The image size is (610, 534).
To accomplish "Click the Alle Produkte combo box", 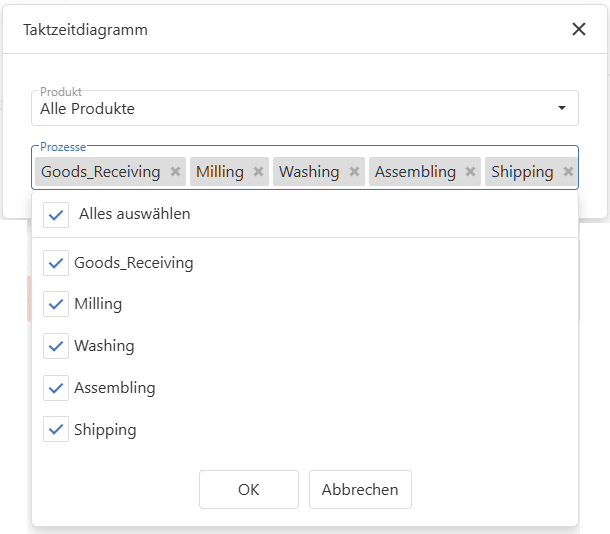I will (305, 108).
